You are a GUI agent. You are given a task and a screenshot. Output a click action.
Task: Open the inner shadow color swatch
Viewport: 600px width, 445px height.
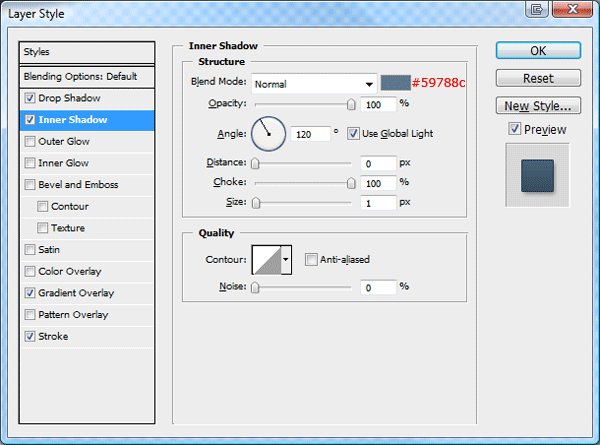(x=396, y=83)
